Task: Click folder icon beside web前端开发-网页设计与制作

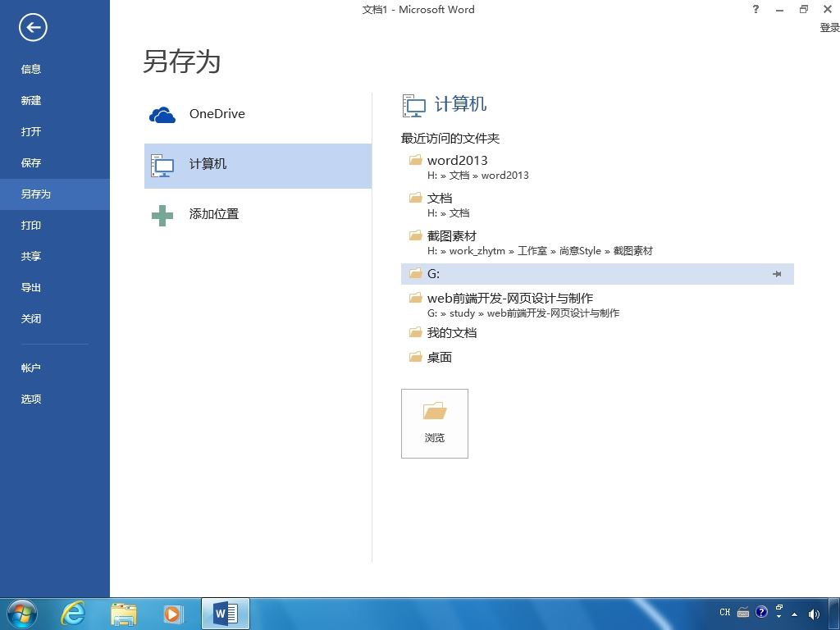Action: 416,297
